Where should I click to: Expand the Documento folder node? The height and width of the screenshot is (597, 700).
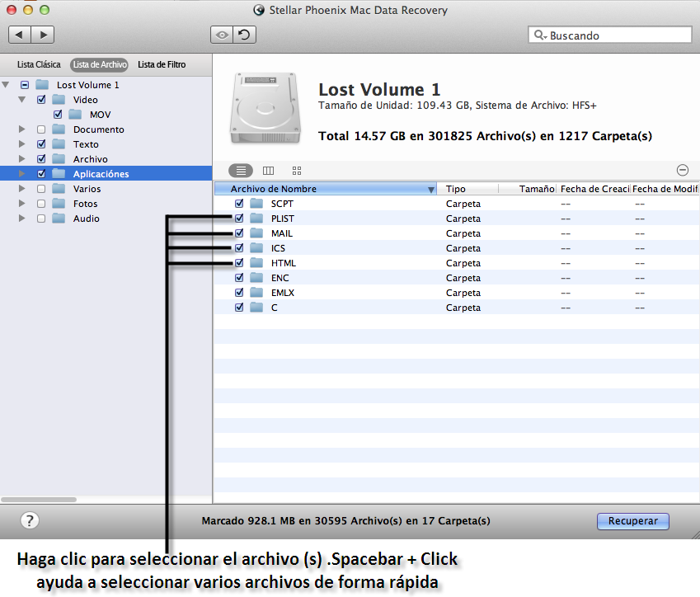coord(21,129)
